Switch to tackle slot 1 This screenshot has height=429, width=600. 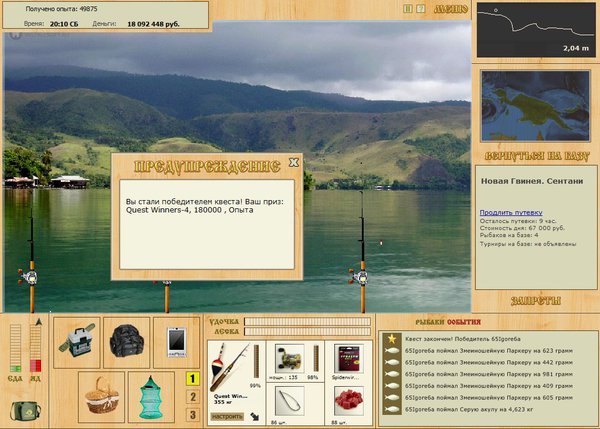(x=193, y=378)
